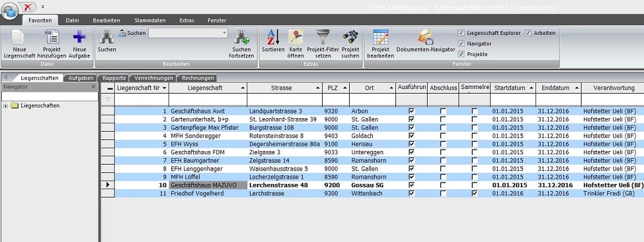
Task: Click the current row arrow indicator of row 10
Action: pyautogui.click(x=108, y=185)
